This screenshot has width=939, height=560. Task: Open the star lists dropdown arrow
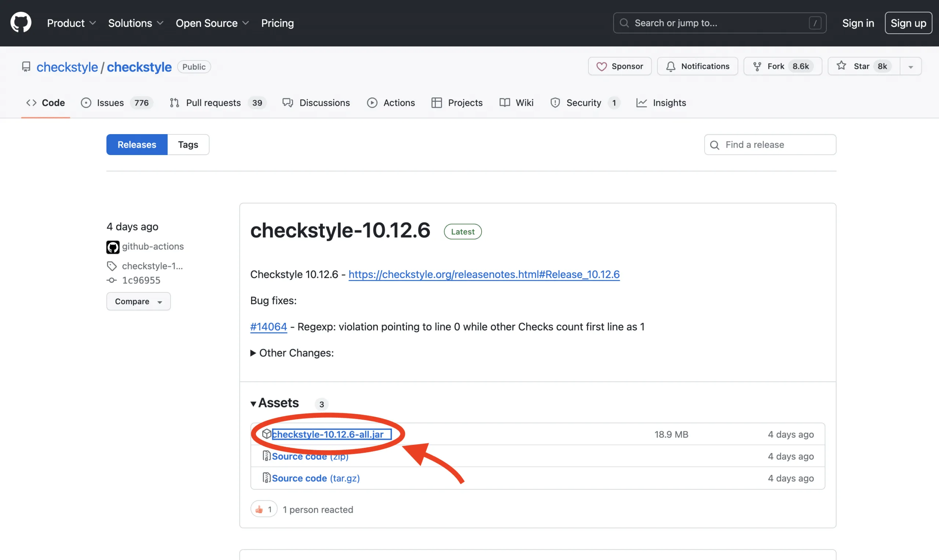tap(911, 66)
